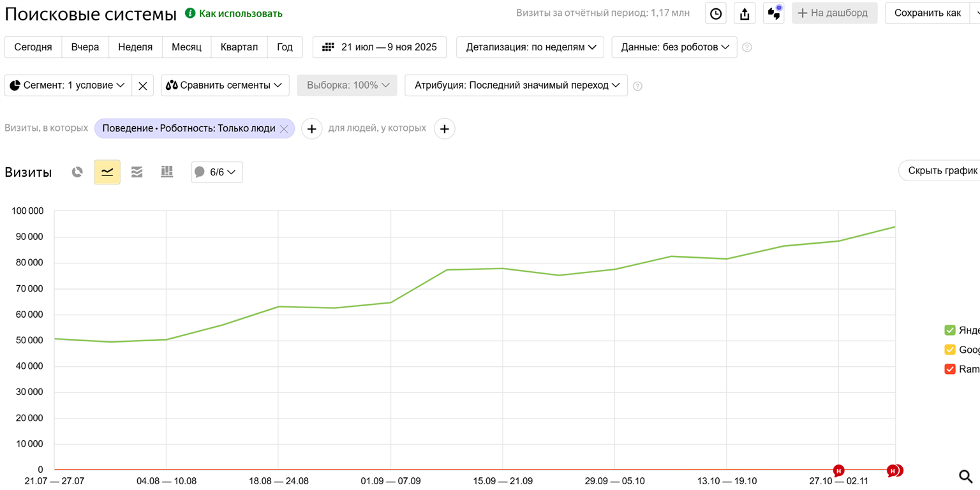The height and width of the screenshot is (490, 980).
Task: Toggle the yellow Google series checkbox
Action: point(949,350)
